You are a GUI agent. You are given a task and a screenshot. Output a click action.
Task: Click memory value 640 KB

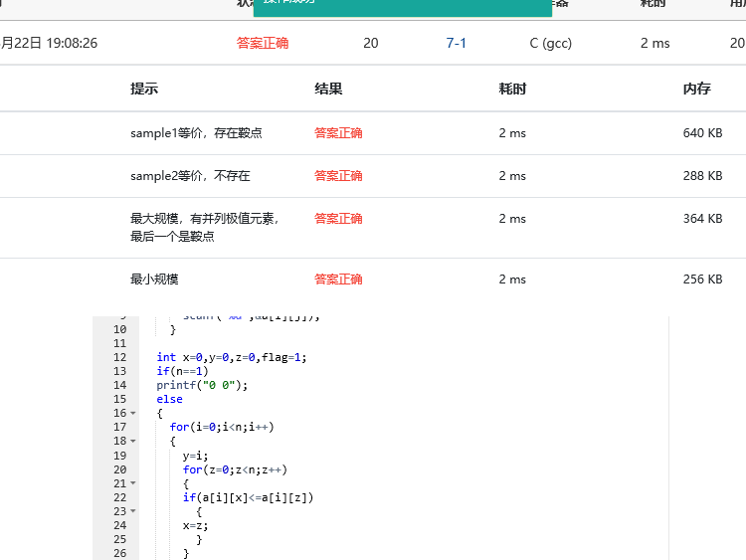coord(702,132)
